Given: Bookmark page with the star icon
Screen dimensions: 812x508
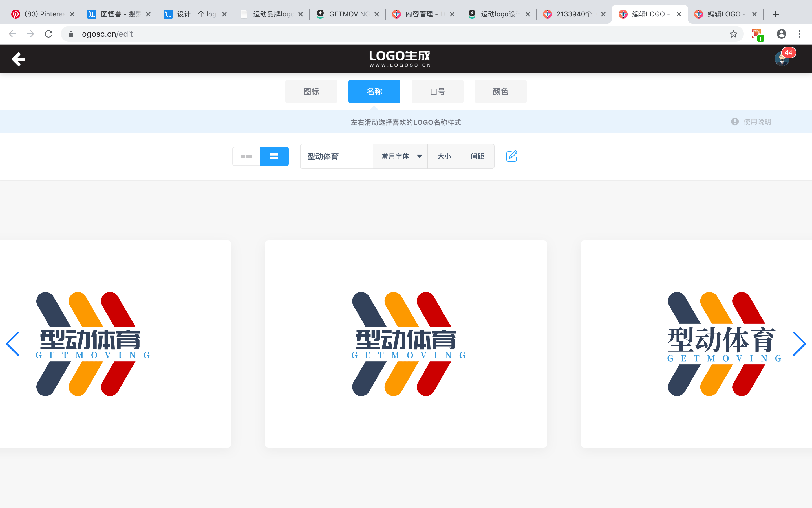Looking at the screenshot, I should point(734,34).
